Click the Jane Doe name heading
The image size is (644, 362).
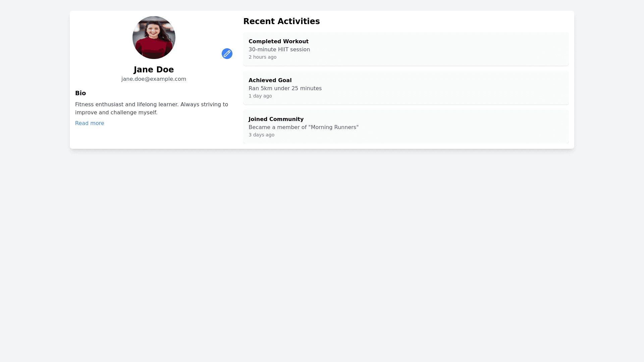pyautogui.click(x=154, y=70)
